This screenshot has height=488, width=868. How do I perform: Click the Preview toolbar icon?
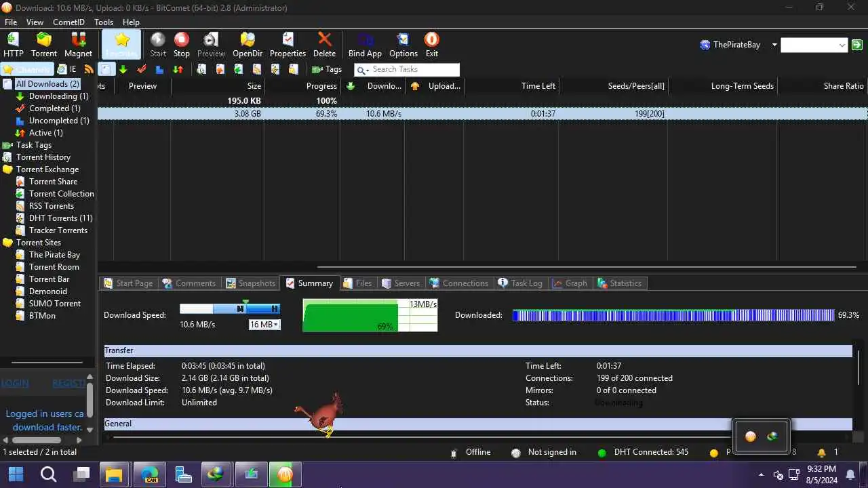coord(211,45)
